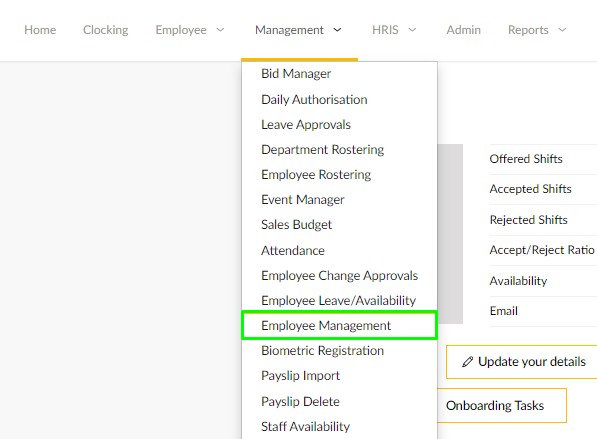Expand the Employee dropdown chevron
Viewport: 597px width, 439px height.
[220, 30]
